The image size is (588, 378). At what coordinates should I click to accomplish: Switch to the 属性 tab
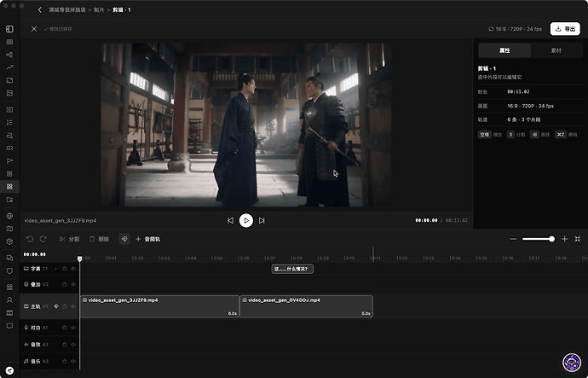(x=504, y=50)
